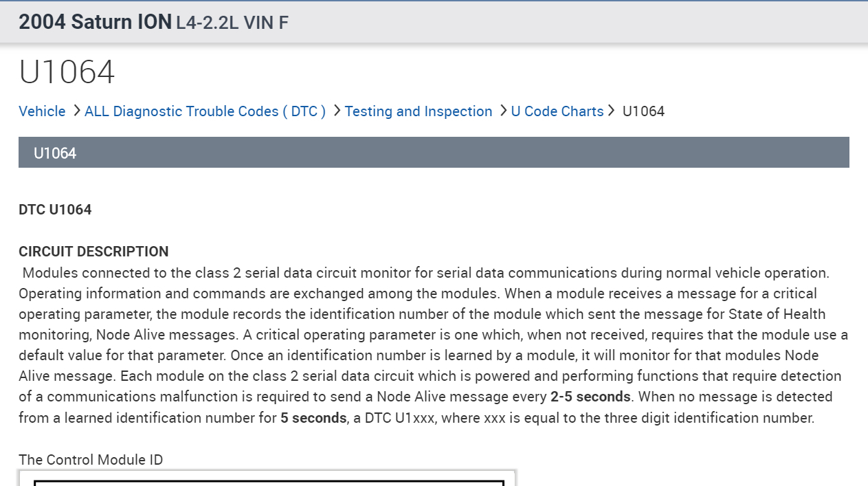This screenshot has height=486, width=868.
Task: Click the chevron right after Vehicle
Action: click(x=76, y=111)
